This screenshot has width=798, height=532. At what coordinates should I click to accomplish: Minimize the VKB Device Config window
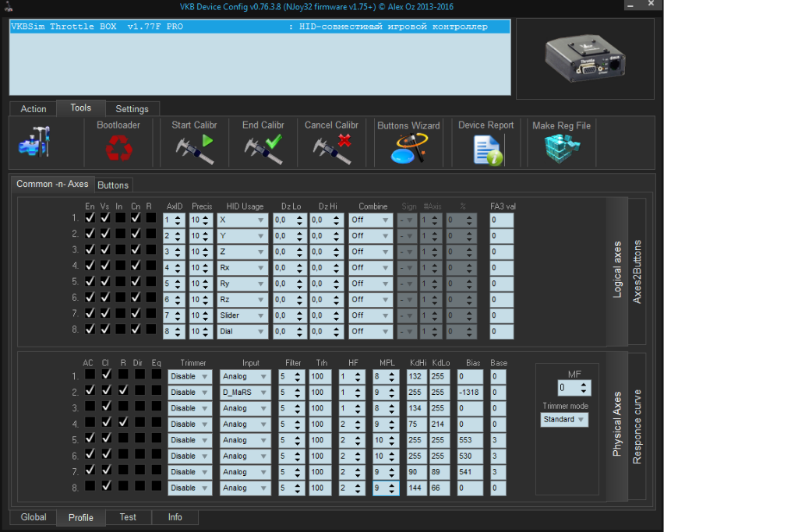point(630,5)
